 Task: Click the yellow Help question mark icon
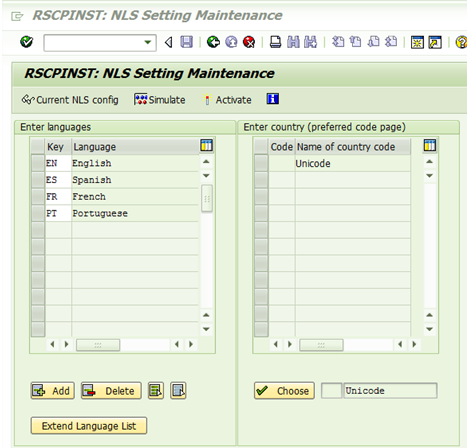click(x=462, y=42)
